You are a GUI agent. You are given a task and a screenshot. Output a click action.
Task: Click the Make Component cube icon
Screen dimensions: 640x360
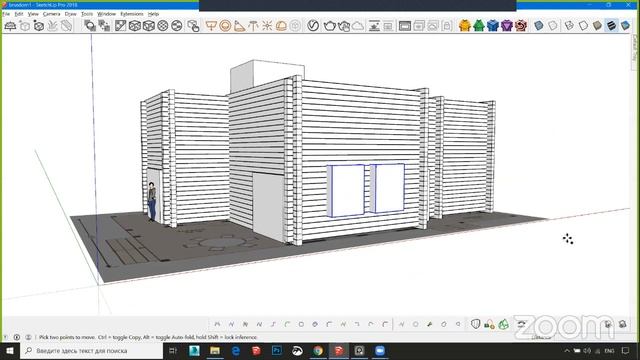coord(38,26)
